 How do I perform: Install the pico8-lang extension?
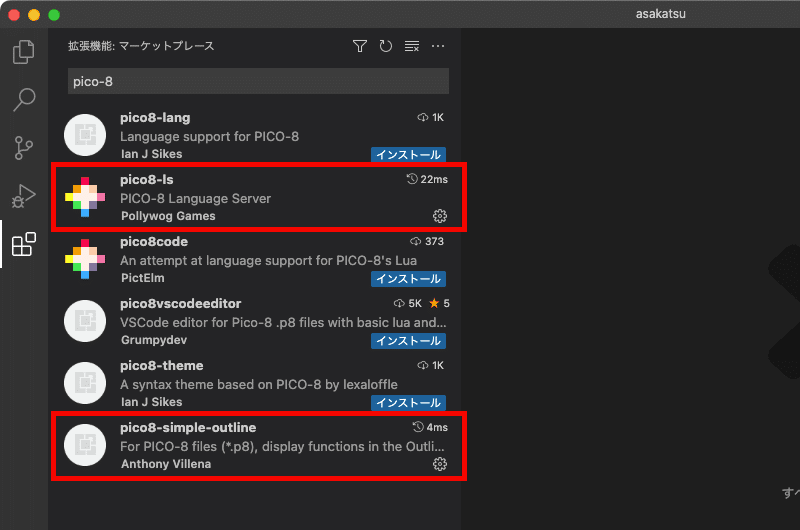point(408,155)
